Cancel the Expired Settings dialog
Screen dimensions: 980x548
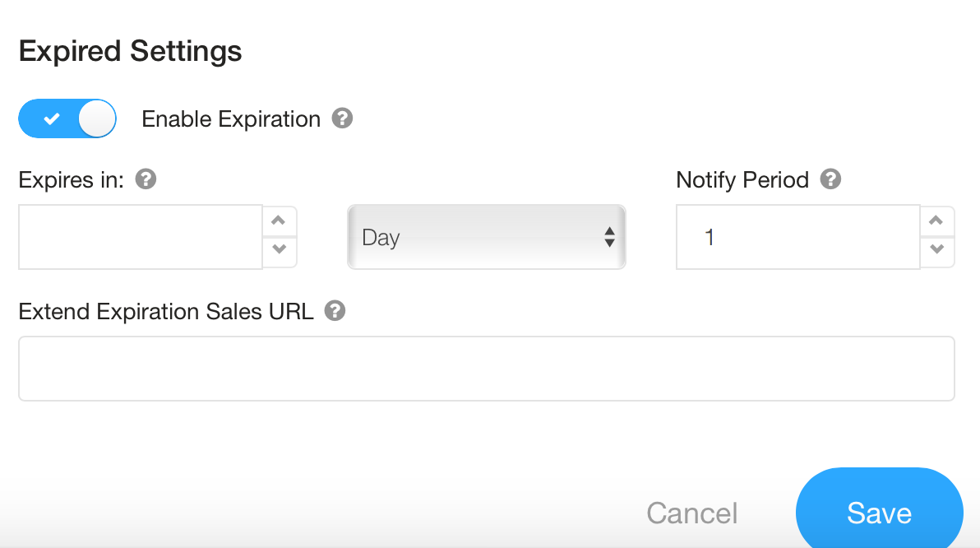(x=692, y=513)
